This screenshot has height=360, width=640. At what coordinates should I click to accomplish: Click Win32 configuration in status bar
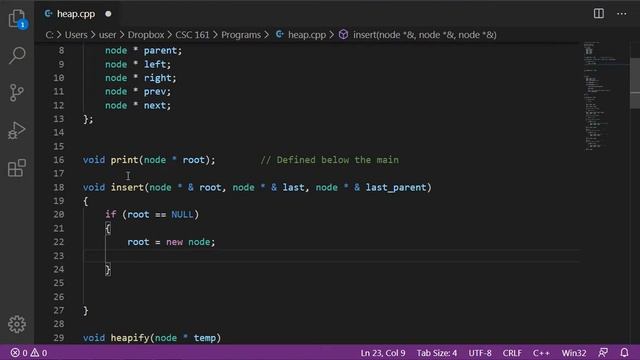[574, 353]
